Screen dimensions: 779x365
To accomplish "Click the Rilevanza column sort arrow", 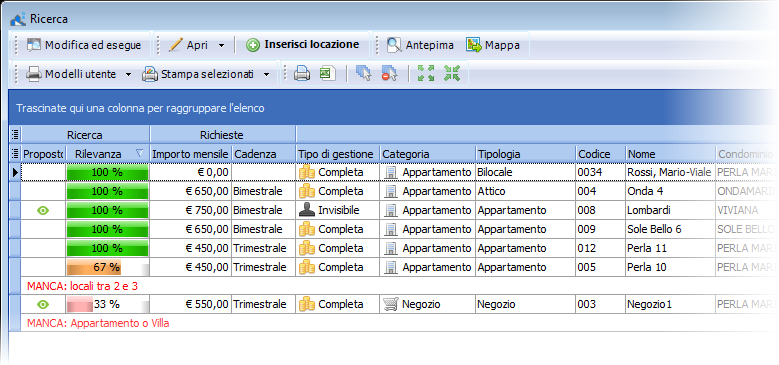I will click(140, 154).
